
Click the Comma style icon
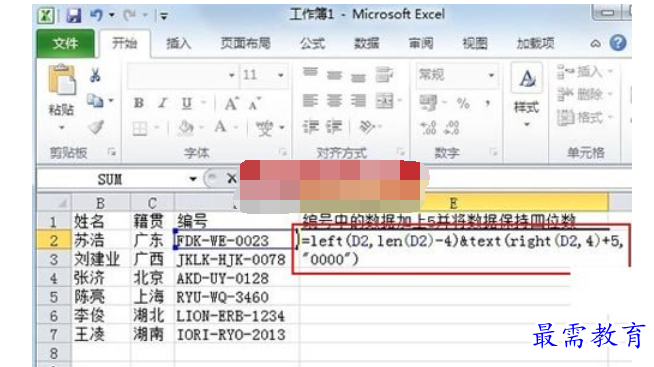(x=487, y=103)
